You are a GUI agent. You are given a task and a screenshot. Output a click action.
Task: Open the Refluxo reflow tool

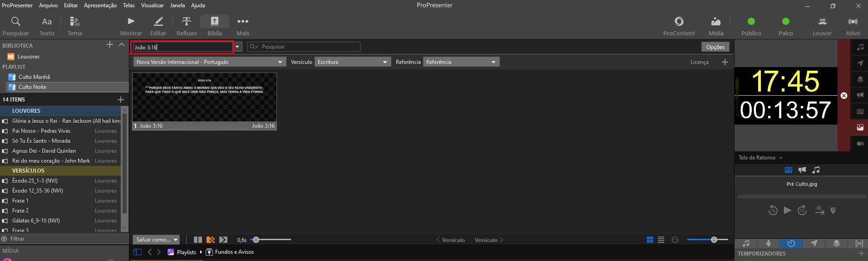point(187,26)
